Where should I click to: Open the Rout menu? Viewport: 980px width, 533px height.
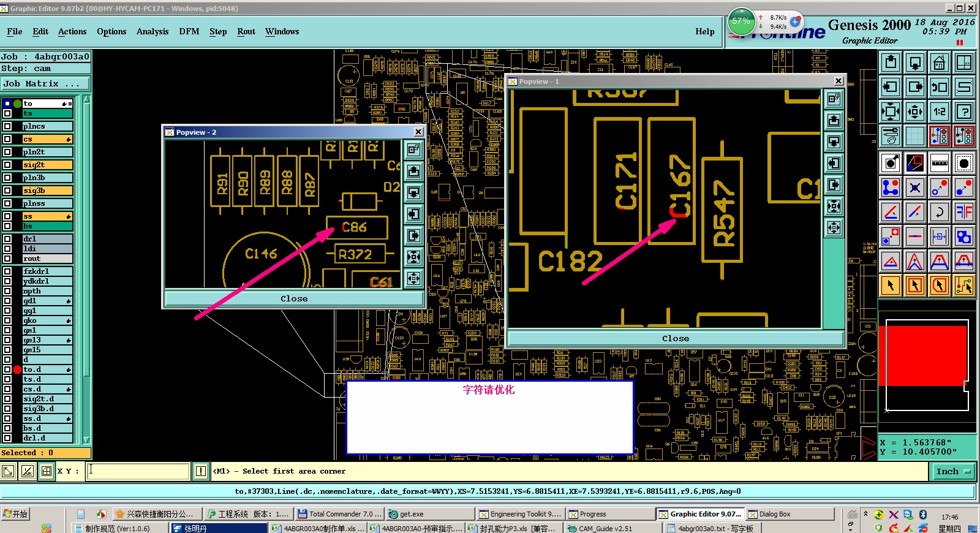(x=246, y=31)
